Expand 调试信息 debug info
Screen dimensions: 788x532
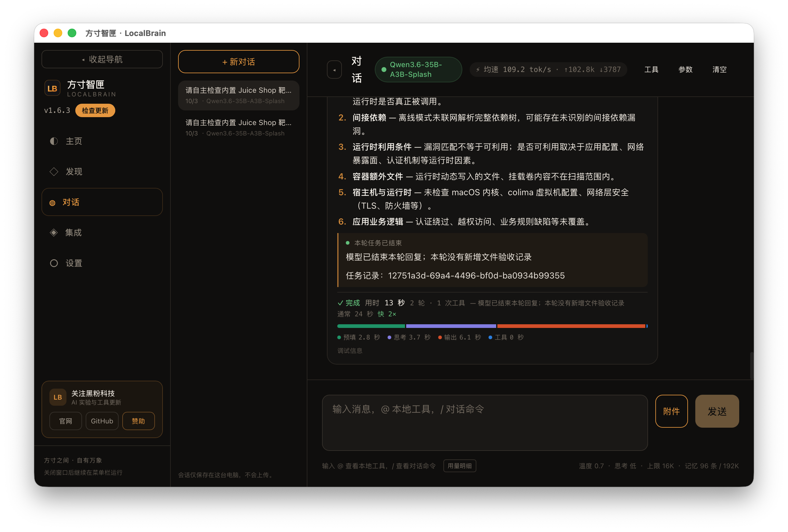(x=349, y=350)
